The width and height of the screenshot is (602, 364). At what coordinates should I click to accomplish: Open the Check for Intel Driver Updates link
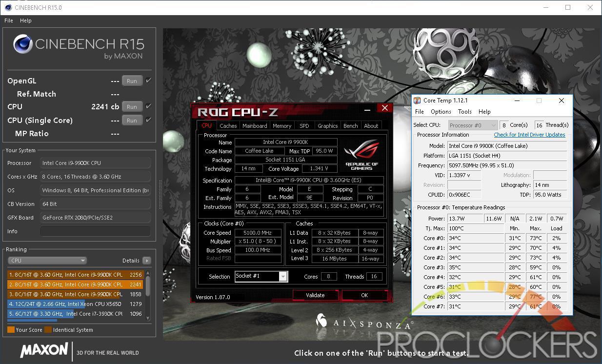click(x=529, y=135)
